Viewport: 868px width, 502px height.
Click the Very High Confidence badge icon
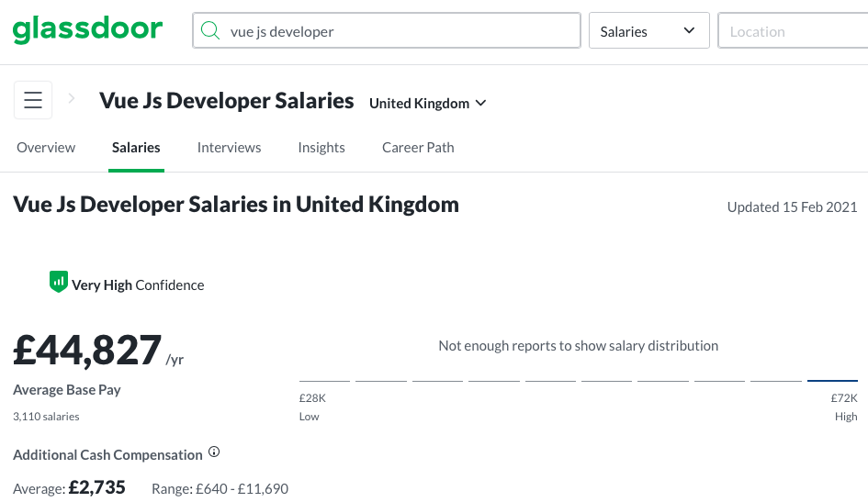click(x=59, y=282)
